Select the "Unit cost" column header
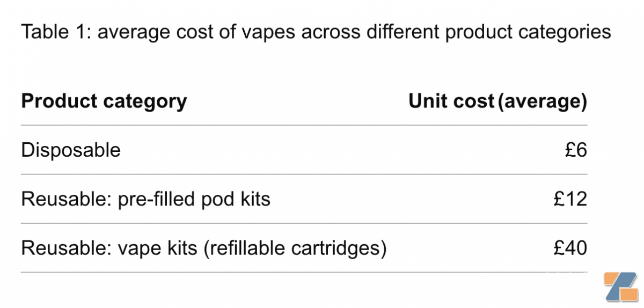644x308 pixels. point(451,101)
